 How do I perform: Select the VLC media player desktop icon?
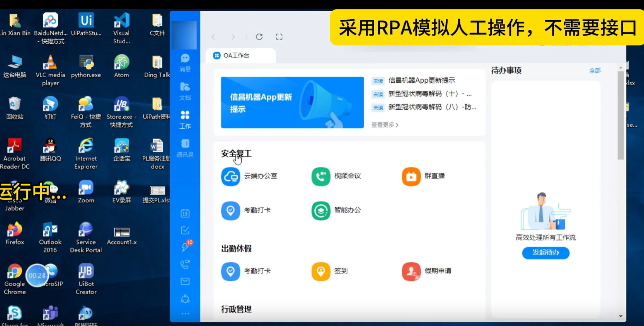point(50,70)
